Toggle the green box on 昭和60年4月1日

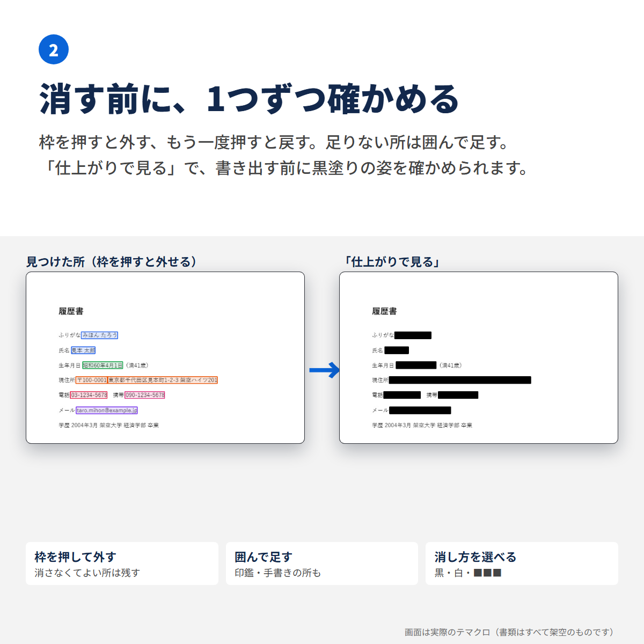click(103, 365)
